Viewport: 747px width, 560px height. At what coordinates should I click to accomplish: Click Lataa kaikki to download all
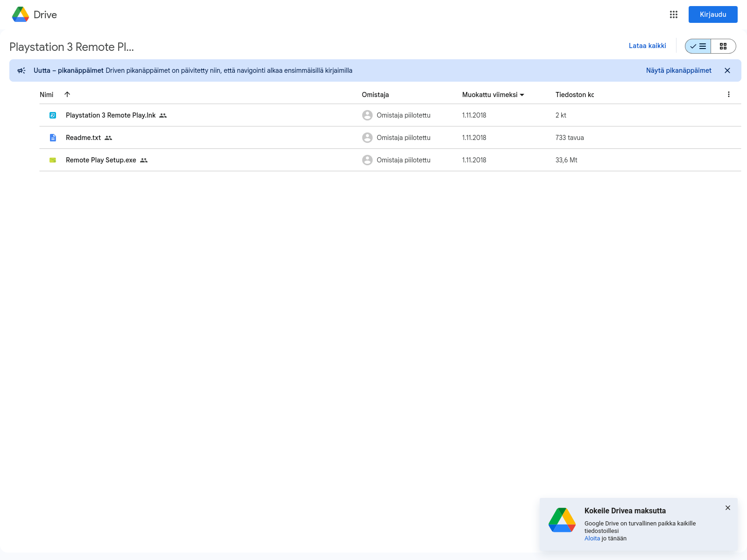(x=647, y=46)
